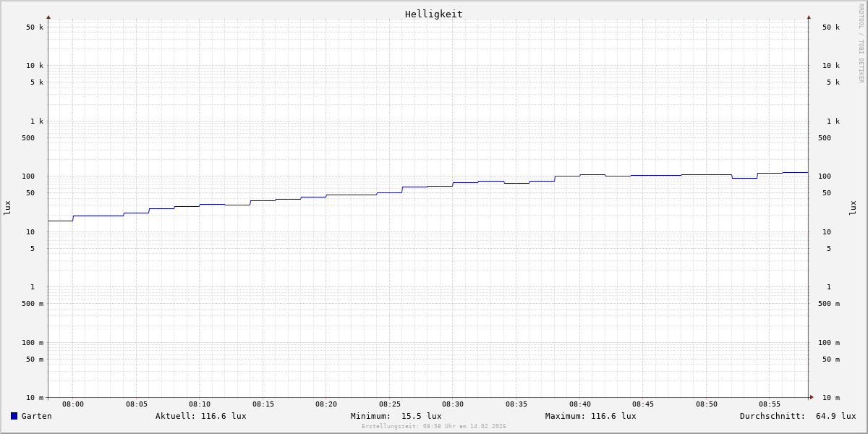Click the Garten legend label

[36, 416]
